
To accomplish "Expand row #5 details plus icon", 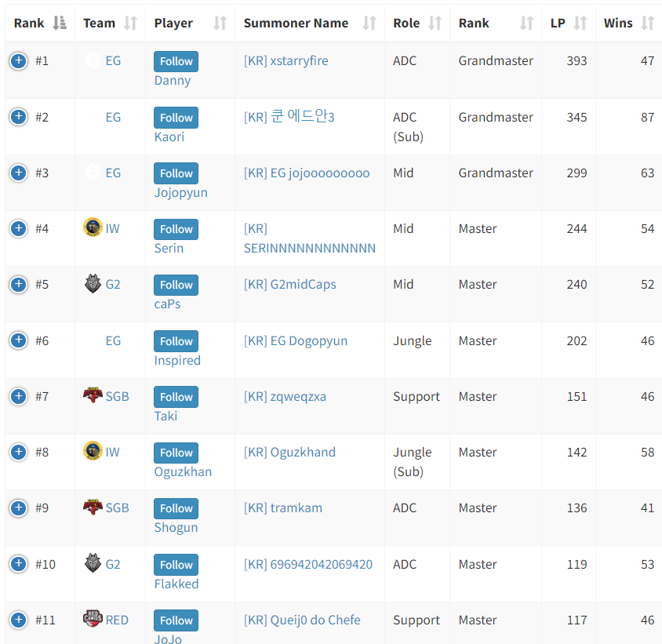I will click(x=19, y=284).
